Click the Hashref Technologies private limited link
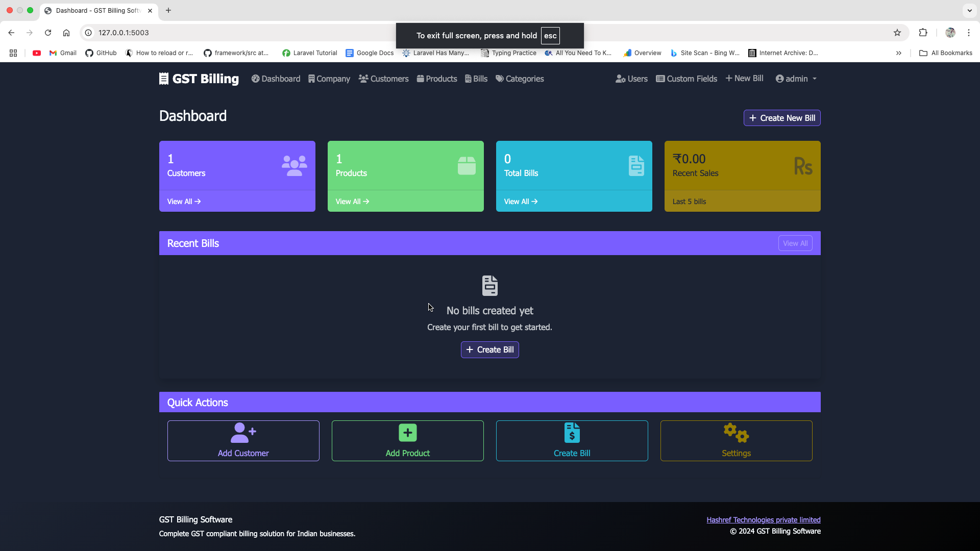 [x=763, y=520]
